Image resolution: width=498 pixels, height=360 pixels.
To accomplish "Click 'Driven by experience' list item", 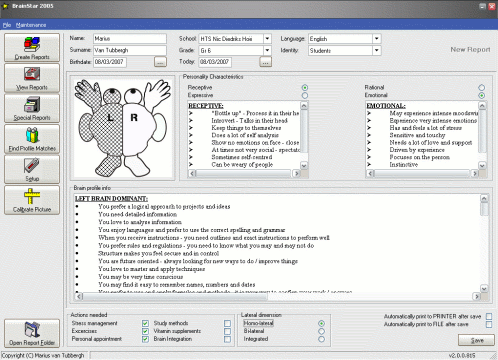I will tap(417, 150).
